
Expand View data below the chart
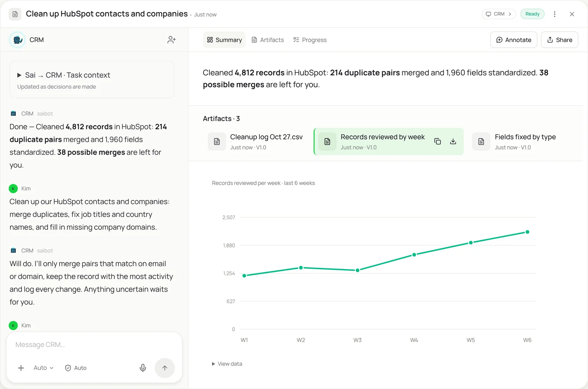227,364
